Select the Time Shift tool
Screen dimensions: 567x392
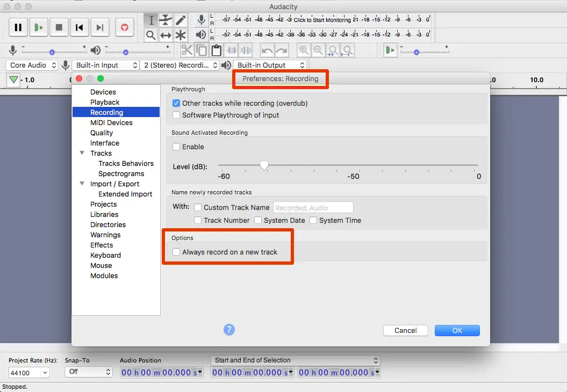[166, 35]
